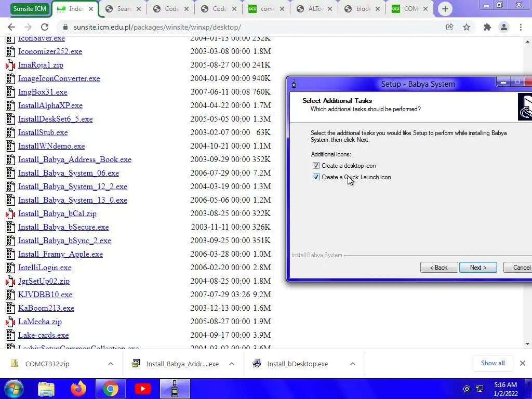Click the network tray icon
This screenshot has height=399, width=532.
(x=480, y=389)
